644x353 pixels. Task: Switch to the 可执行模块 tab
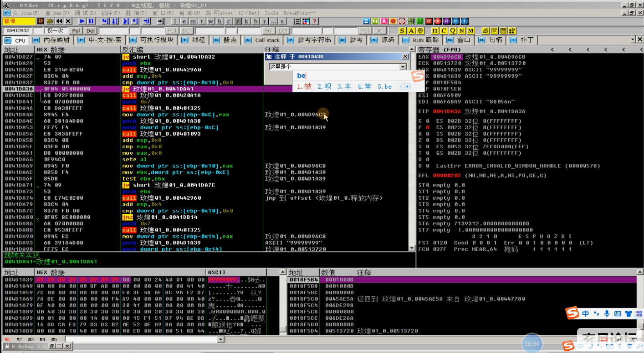pyautogui.click(x=152, y=40)
